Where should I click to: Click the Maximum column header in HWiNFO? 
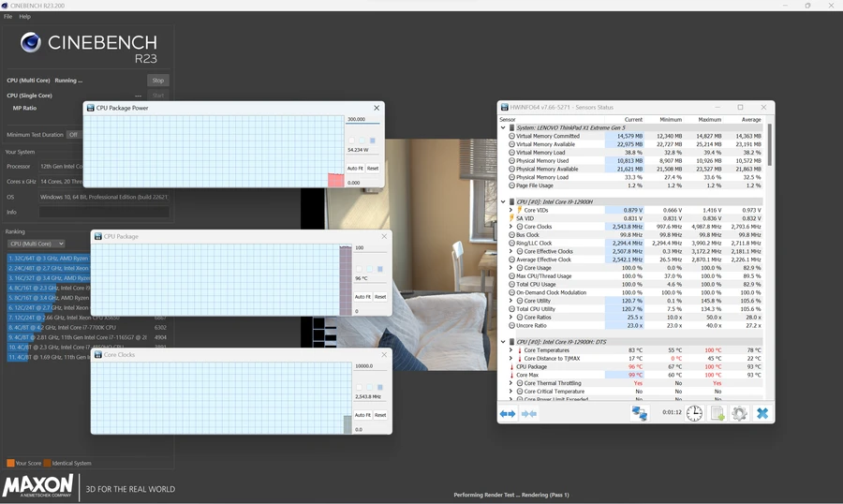click(710, 119)
